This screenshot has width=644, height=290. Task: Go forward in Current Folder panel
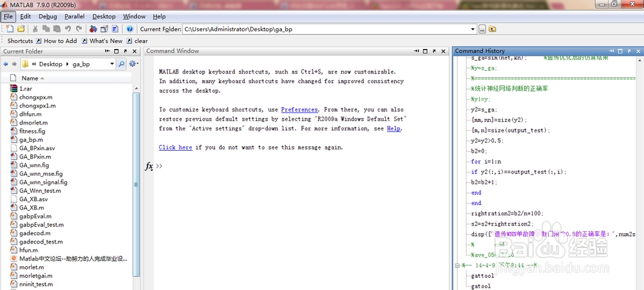(x=14, y=64)
